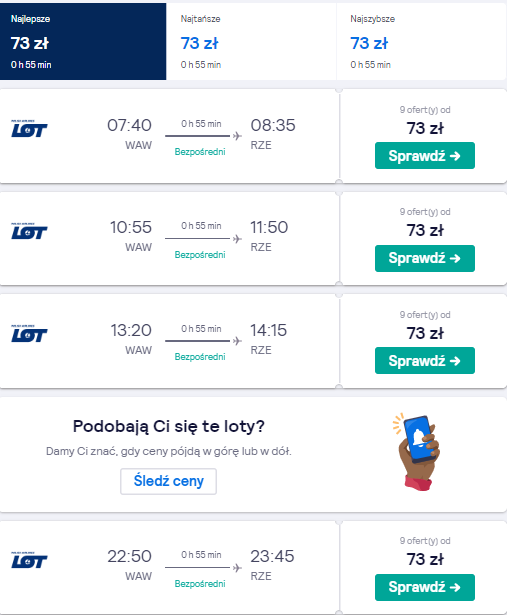Click the LOT logo of 10:55 flight

coord(29,231)
